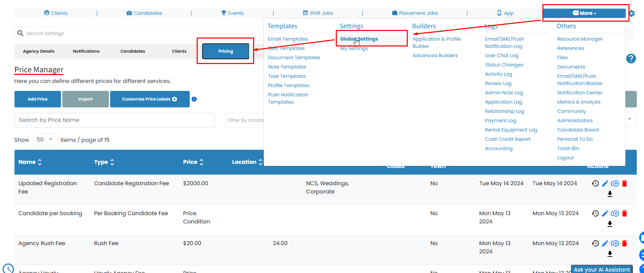The image size is (644, 273).
Task: Switch to the Notifications settings tab
Action: (x=86, y=51)
